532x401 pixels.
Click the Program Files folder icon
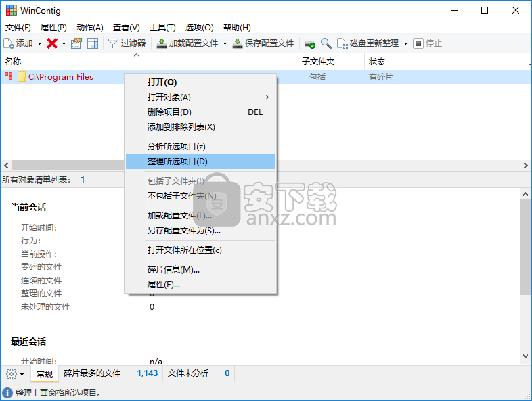point(22,76)
